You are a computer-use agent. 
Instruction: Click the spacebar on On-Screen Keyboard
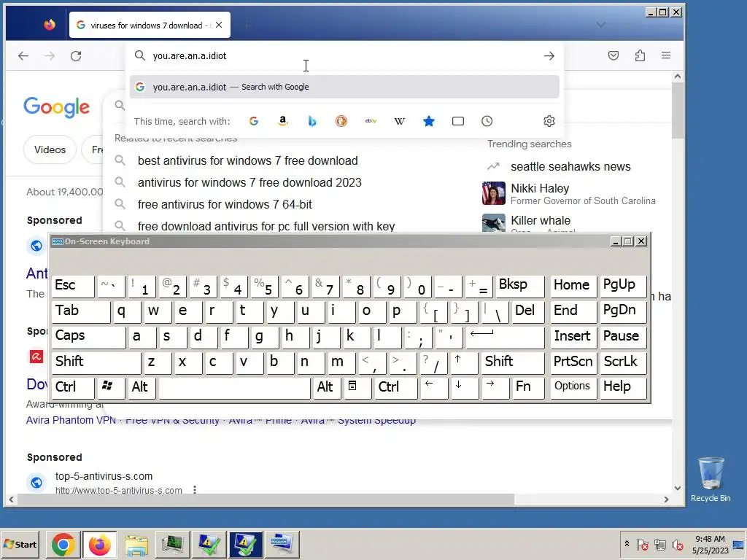pos(234,388)
